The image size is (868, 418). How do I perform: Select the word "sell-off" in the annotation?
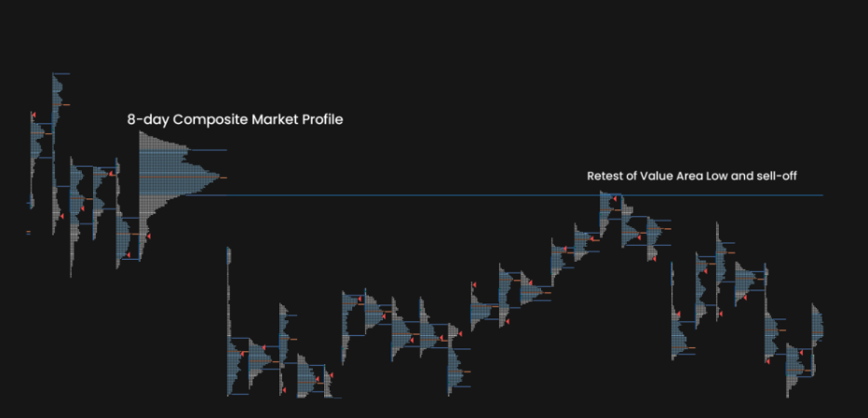click(x=775, y=176)
